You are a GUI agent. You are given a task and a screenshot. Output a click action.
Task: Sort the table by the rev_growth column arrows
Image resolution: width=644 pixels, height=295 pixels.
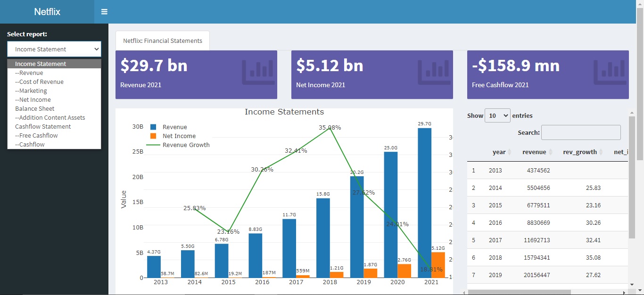(600, 152)
